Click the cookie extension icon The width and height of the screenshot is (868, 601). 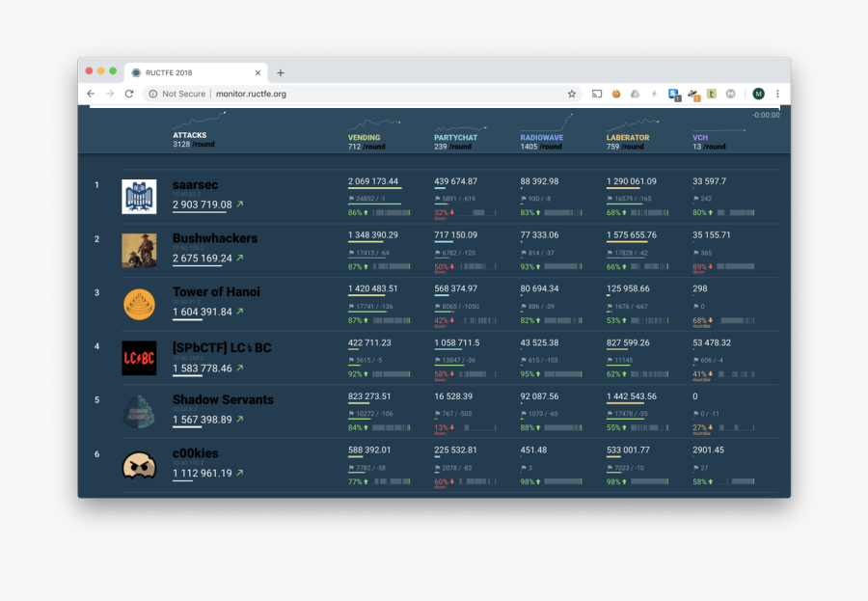pos(615,94)
